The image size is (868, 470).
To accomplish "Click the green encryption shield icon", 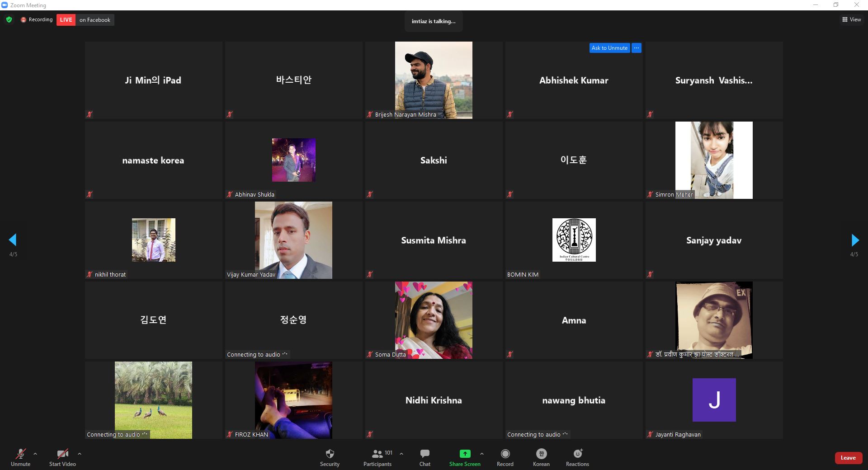I will pos(9,19).
